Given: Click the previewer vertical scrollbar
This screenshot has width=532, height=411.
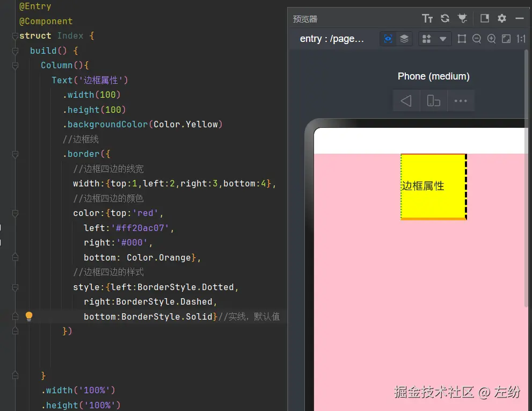Looking at the screenshot, I should pos(526,178).
